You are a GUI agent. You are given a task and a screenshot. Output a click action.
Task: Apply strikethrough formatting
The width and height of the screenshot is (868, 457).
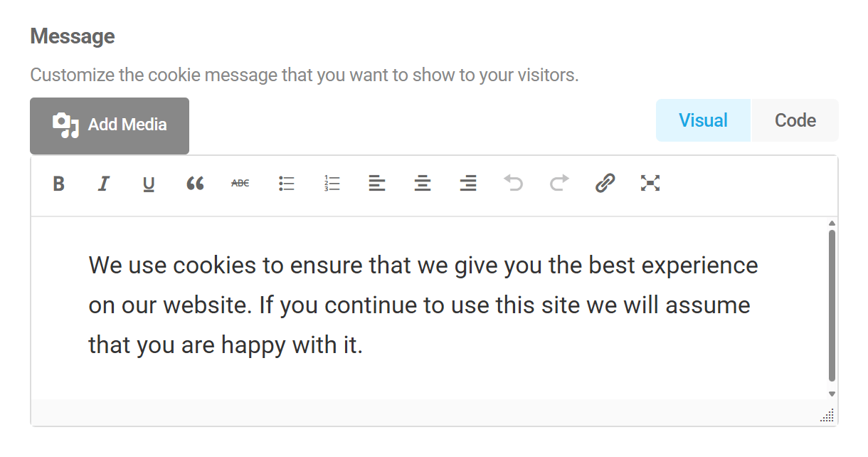click(x=240, y=184)
